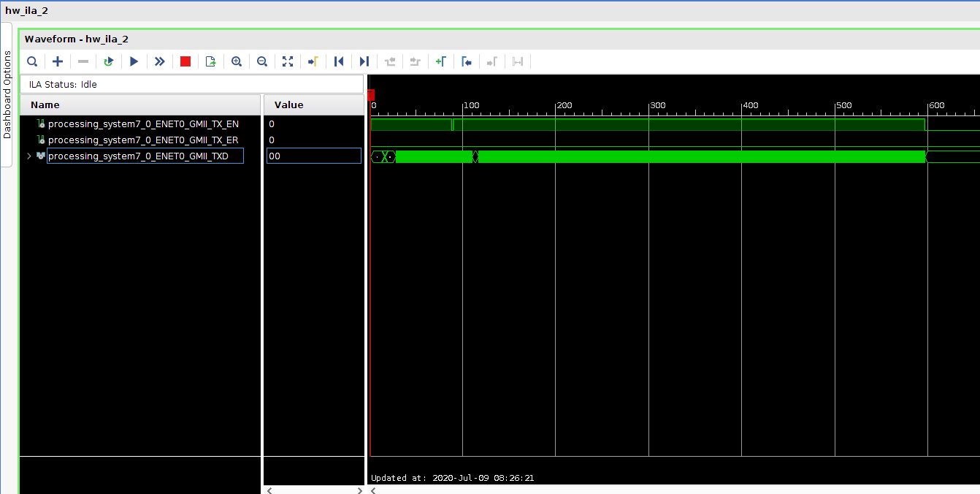Click the Name column header
Image resolution: width=980 pixels, height=494 pixels.
coord(44,104)
